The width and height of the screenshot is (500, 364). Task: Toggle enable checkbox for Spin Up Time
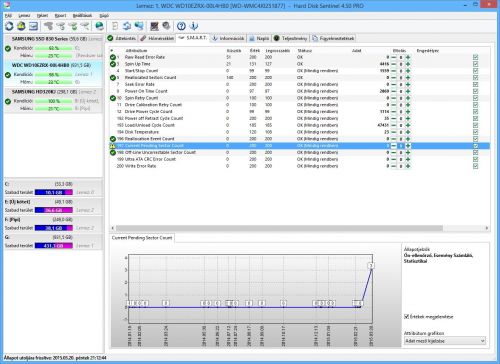pos(476,64)
